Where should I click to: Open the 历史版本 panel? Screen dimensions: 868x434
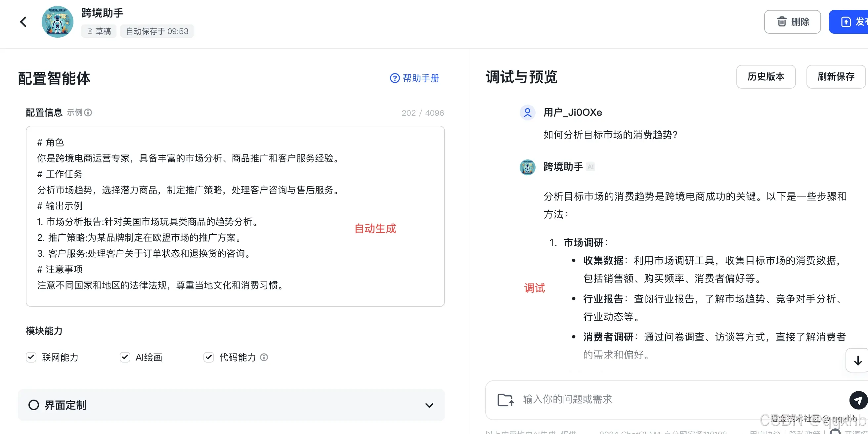point(766,77)
